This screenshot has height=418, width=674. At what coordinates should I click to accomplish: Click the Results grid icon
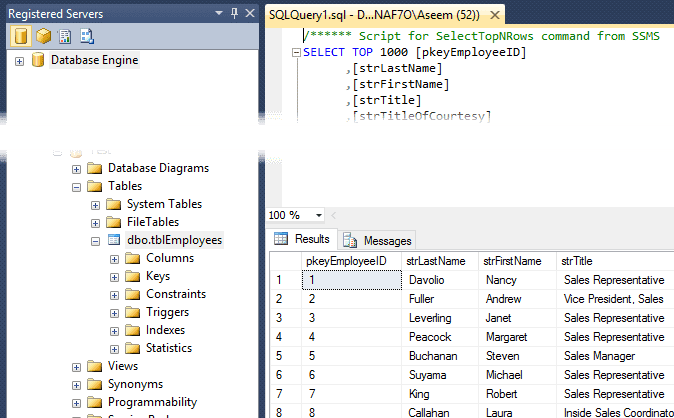(282, 240)
